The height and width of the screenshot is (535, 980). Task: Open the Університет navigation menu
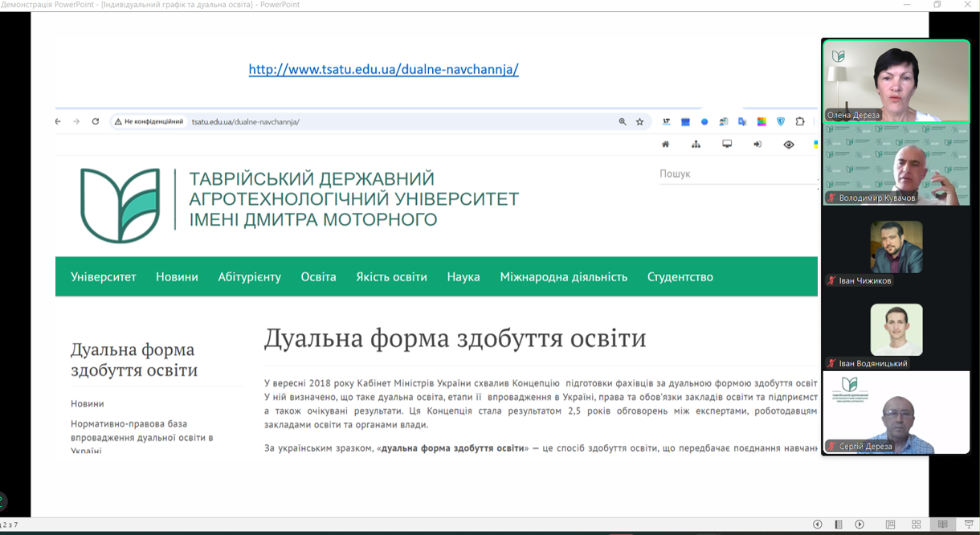(x=104, y=277)
